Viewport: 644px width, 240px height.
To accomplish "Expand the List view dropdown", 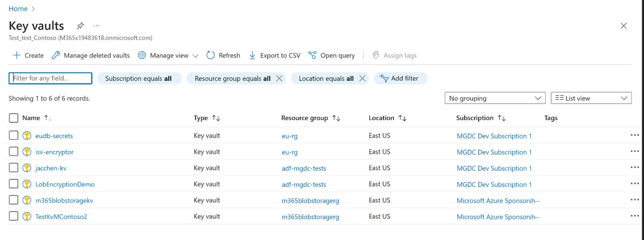I will (591, 98).
